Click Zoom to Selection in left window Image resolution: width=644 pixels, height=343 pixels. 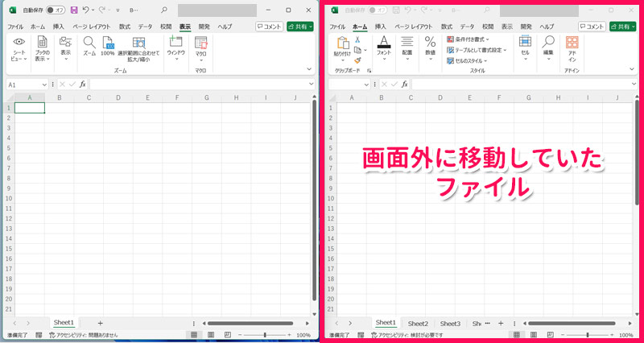click(138, 49)
